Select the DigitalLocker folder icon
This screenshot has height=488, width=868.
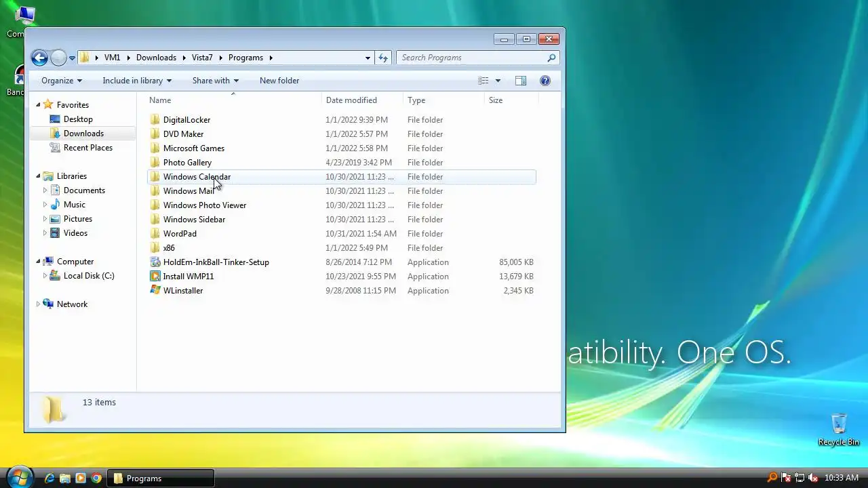pyautogui.click(x=155, y=120)
